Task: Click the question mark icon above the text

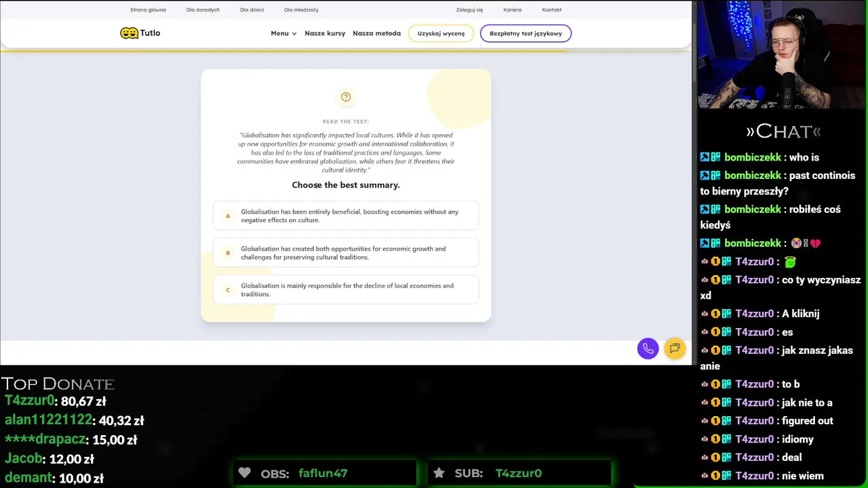Action: pos(346,97)
